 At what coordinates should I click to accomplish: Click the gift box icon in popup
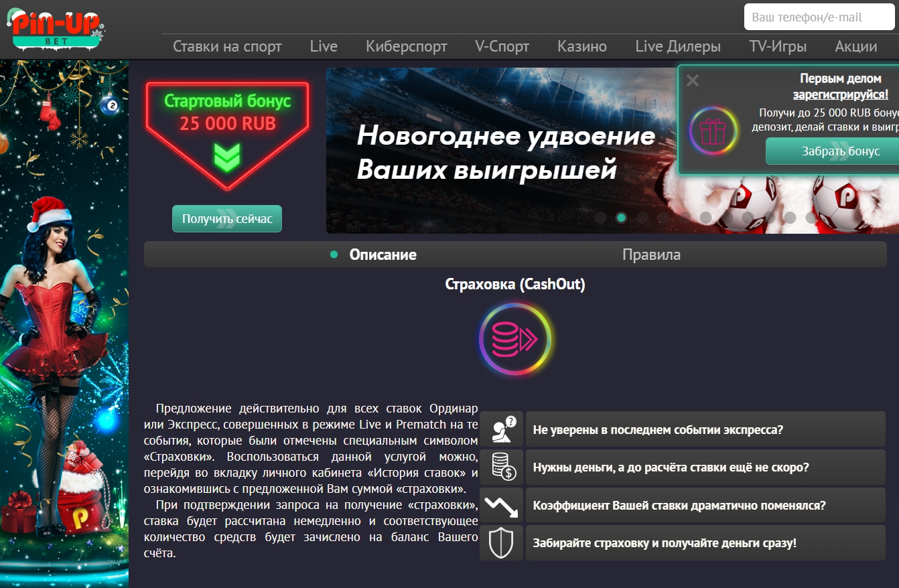coord(713,131)
